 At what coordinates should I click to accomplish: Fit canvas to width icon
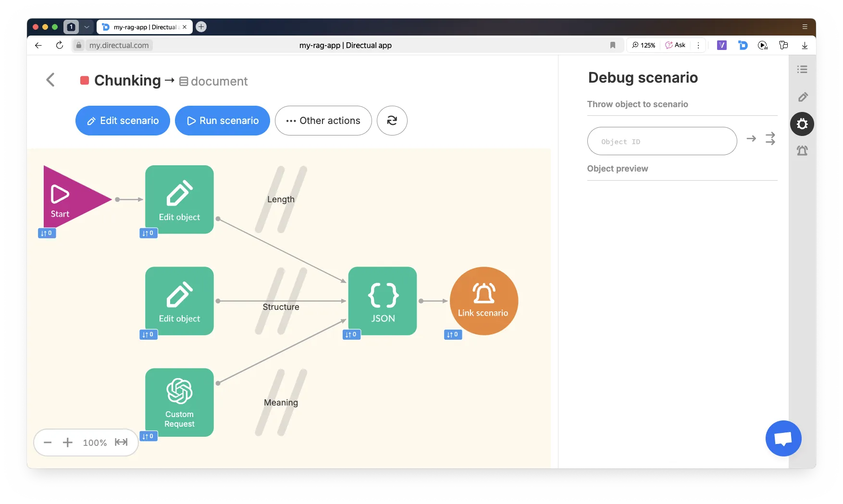[x=121, y=443]
